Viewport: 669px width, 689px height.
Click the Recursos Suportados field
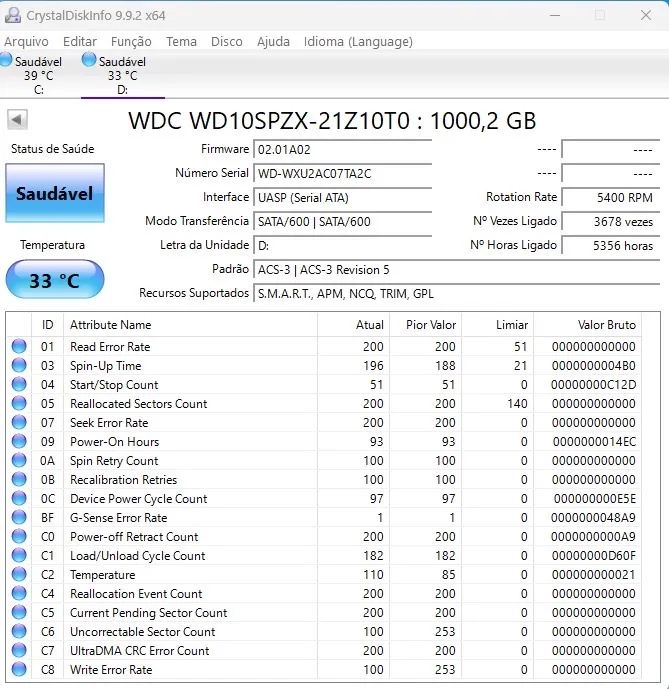point(456,294)
